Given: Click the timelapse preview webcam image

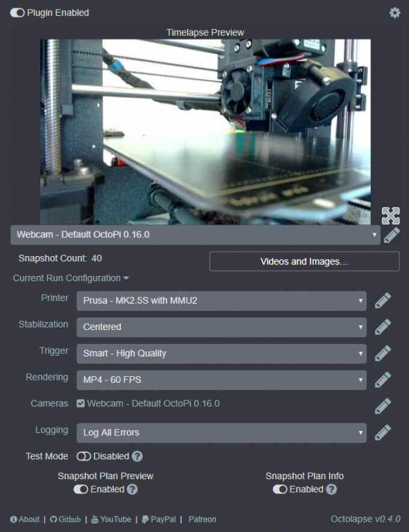Looking at the screenshot, I should click(x=205, y=132).
